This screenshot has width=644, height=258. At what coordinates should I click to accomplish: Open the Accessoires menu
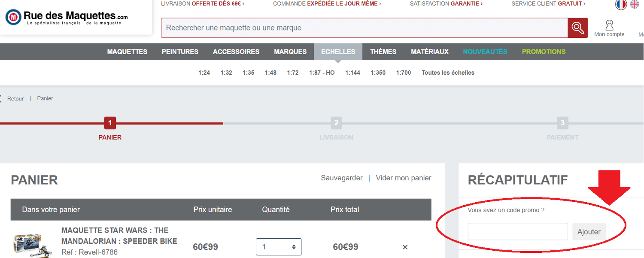pos(236,52)
